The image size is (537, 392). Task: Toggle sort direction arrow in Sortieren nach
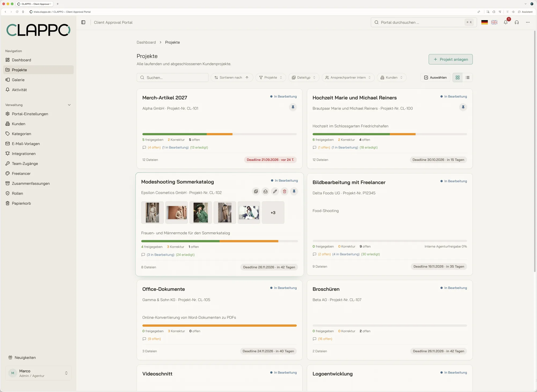[247, 78]
